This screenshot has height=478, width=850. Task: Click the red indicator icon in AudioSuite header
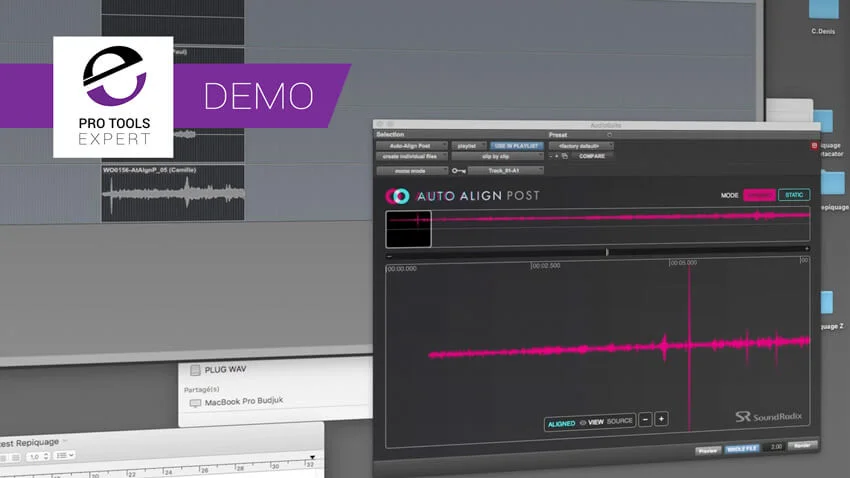814,146
